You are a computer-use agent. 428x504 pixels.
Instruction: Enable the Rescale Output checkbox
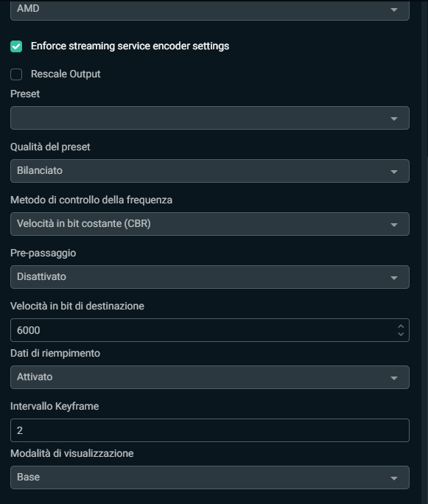[x=16, y=74]
